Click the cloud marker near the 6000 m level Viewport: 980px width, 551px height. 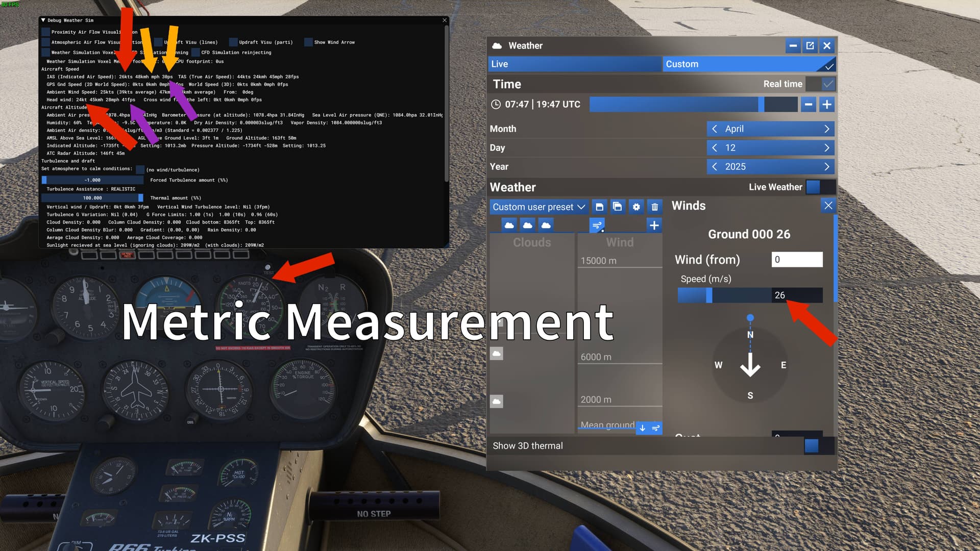pos(497,353)
